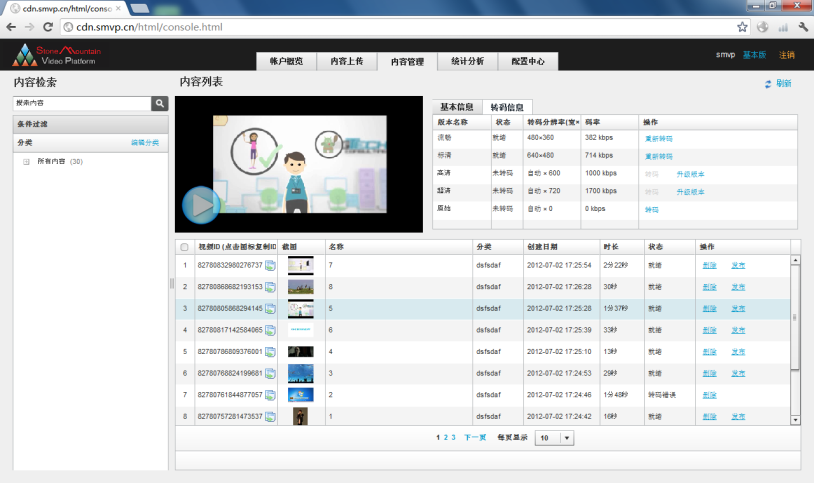This screenshot has width=817, height=486.
Task: Open the per-page count dropdown showing 10
Action: click(555, 438)
